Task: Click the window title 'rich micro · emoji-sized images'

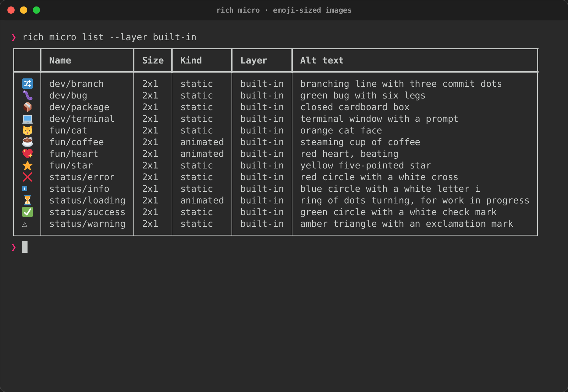Action: point(284,10)
